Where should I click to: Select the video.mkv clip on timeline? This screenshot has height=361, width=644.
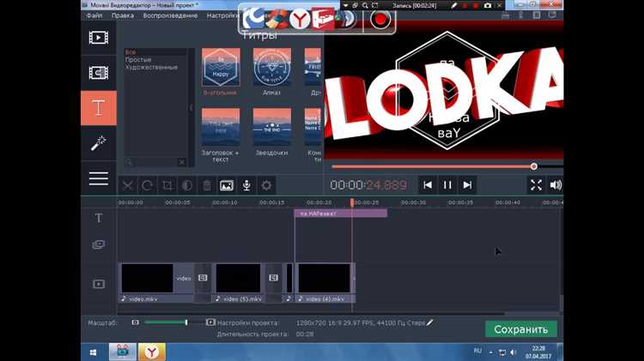coord(156,283)
